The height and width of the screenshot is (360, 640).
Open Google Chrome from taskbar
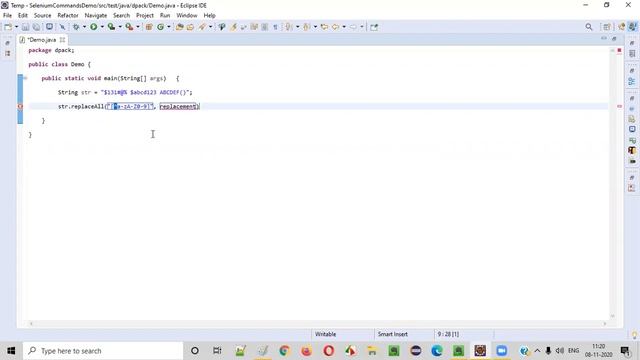284,351
